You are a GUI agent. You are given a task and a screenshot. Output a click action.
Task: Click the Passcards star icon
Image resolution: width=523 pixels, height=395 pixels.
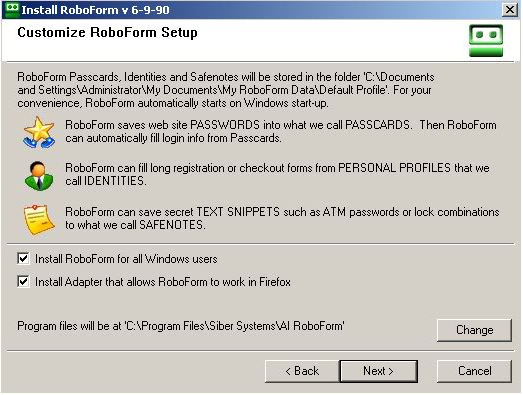tap(39, 132)
